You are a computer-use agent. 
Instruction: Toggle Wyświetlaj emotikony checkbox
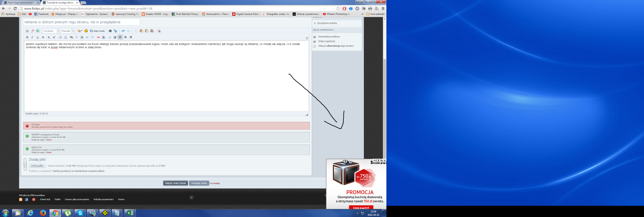(315, 37)
